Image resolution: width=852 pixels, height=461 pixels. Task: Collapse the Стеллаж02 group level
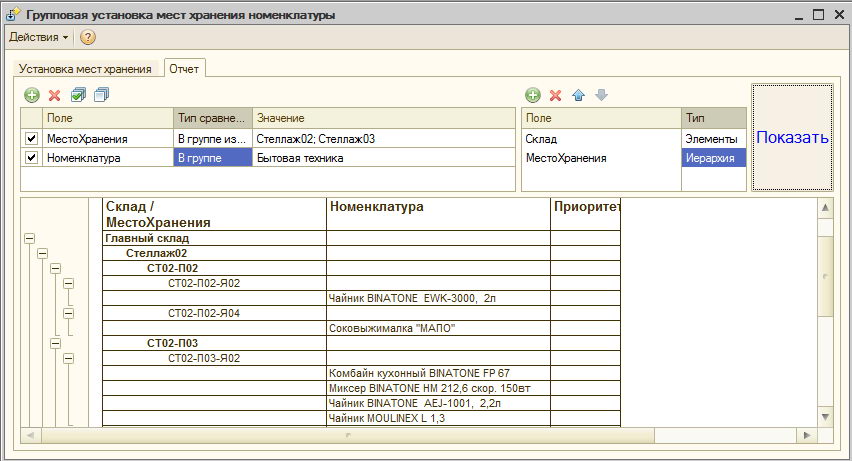(42, 254)
